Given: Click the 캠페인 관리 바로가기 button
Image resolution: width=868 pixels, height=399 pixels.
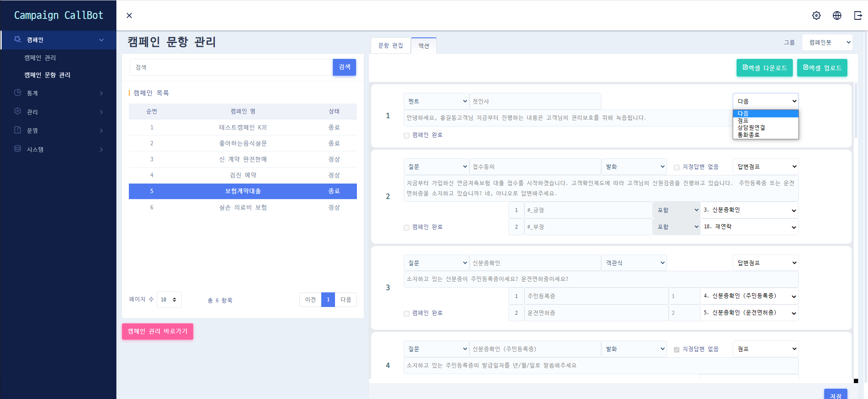Looking at the screenshot, I should tap(158, 331).
